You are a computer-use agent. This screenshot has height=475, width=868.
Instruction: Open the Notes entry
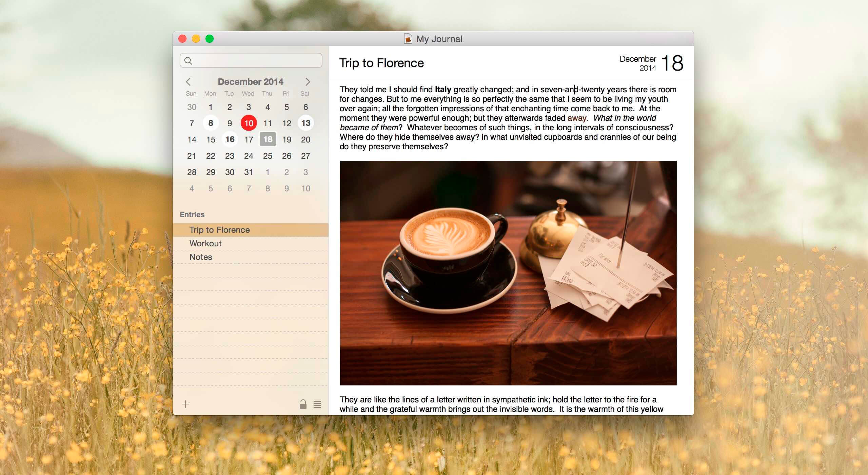tap(201, 257)
